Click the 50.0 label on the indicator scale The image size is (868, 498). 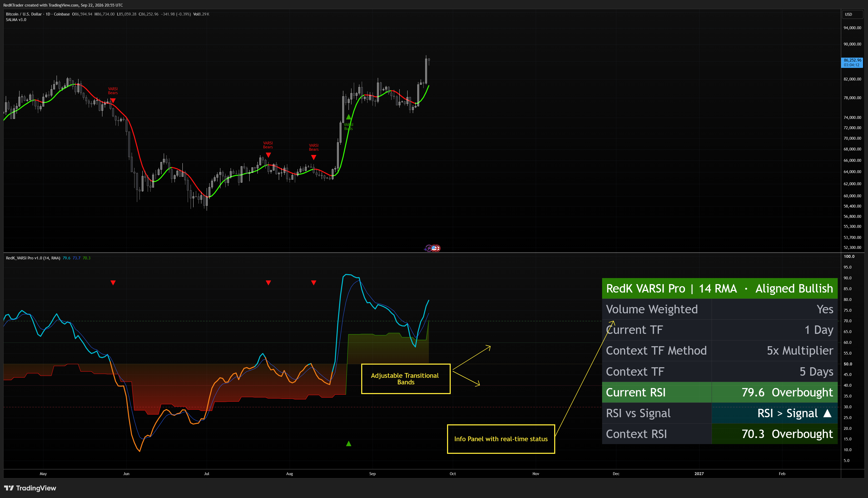(x=847, y=364)
